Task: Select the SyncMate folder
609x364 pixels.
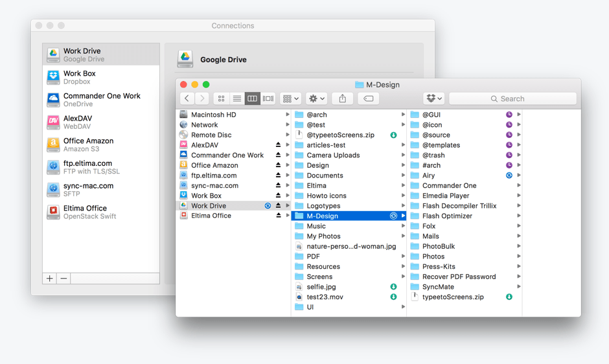Action: point(464,287)
